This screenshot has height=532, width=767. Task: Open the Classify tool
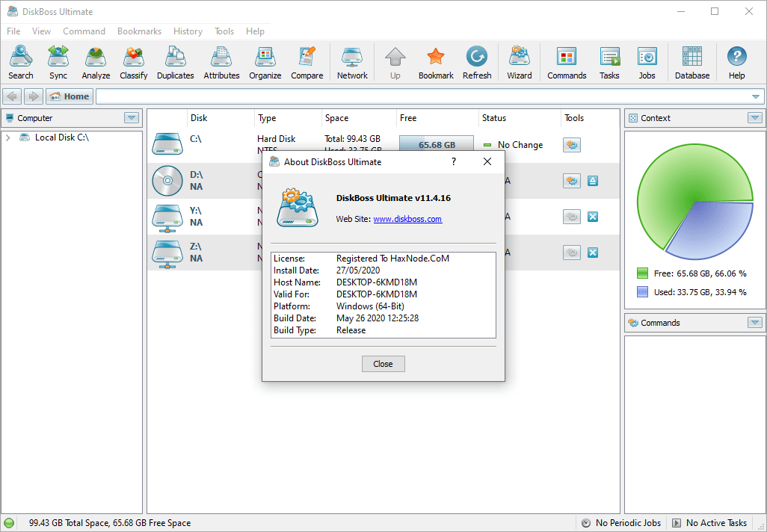click(x=134, y=62)
